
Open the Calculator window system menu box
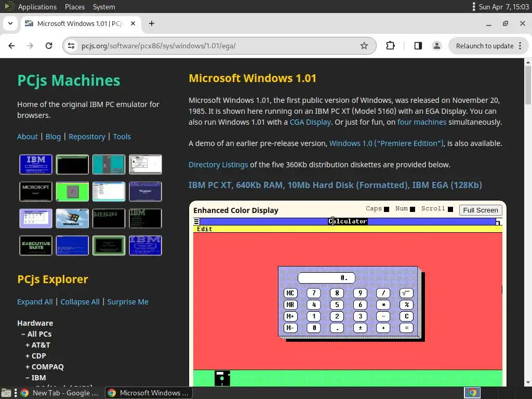point(196,221)
